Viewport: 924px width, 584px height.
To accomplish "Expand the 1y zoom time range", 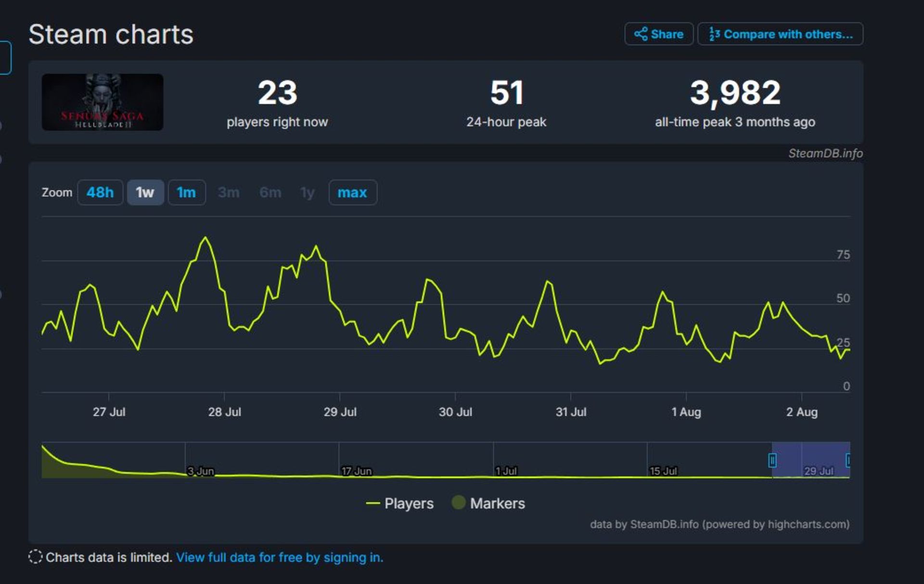I will pyautogui.click(x=308, y=193).
